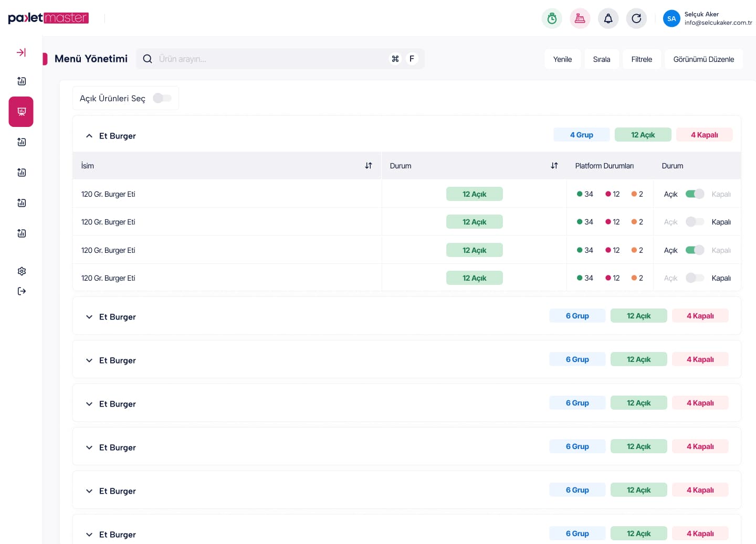Toggle the switch in third 120 Gr. Burger Eti row
The image size is (756, 544).
click(x=695, y=250)
